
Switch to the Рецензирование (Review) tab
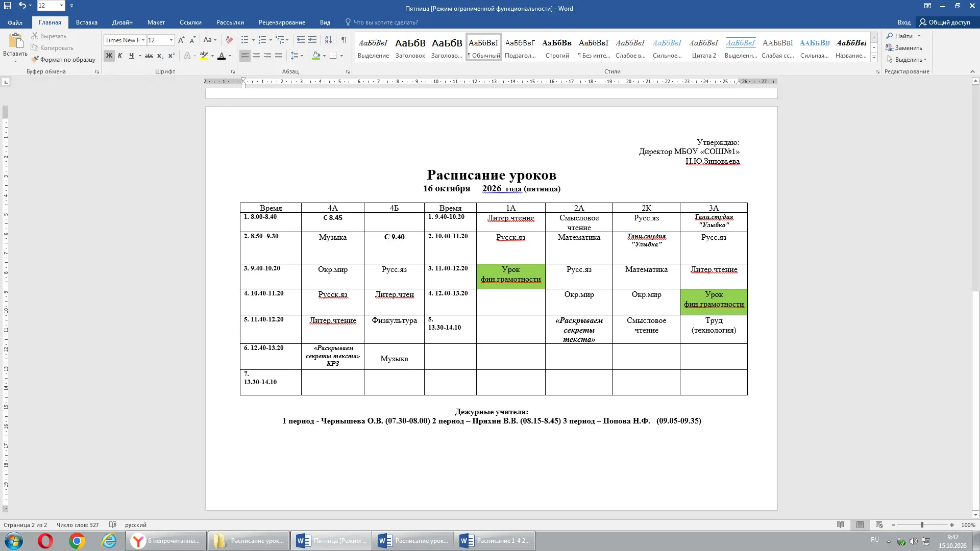282,22
